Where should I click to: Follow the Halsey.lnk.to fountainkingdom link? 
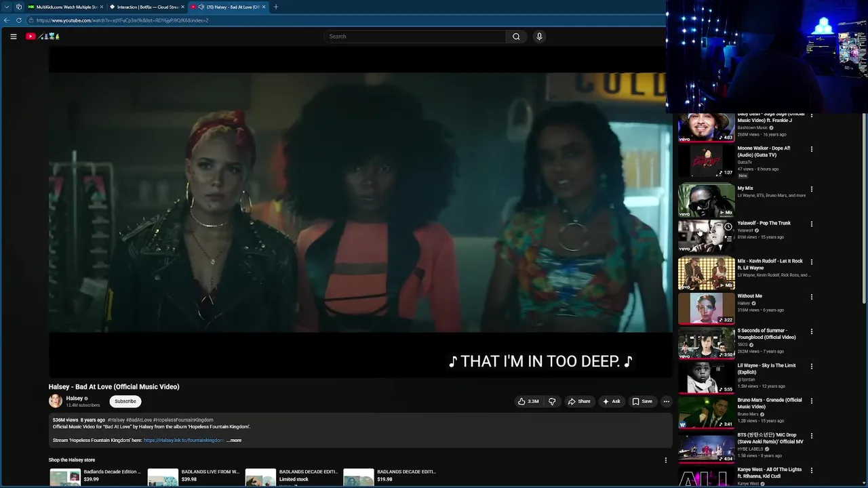[x=184, y=441]
